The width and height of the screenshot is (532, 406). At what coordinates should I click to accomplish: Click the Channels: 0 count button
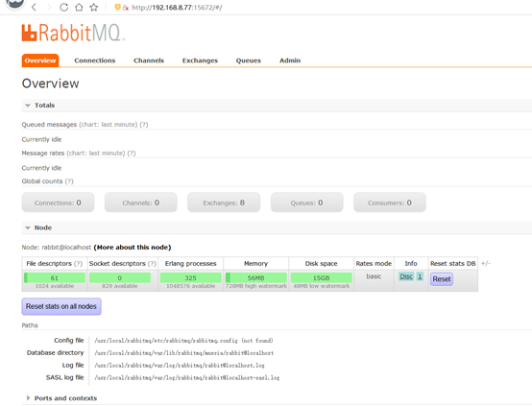(140, 203)
